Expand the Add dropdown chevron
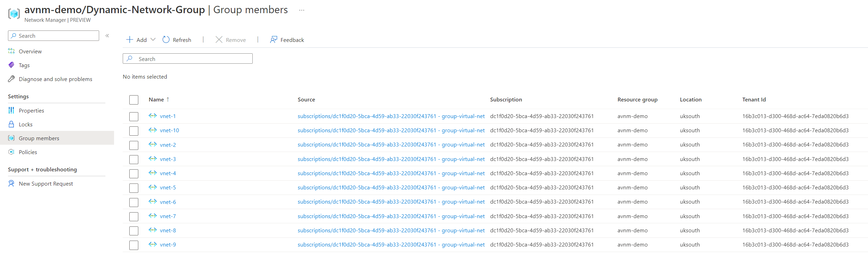 [153, 39]
